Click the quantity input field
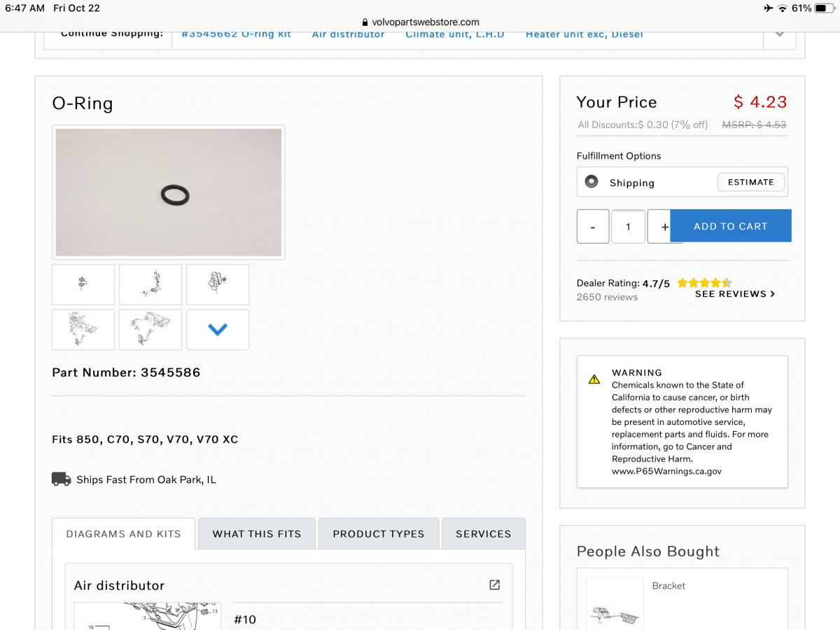Screen dimensions: 840x630 pyautogui.click(x=628, y=227)
